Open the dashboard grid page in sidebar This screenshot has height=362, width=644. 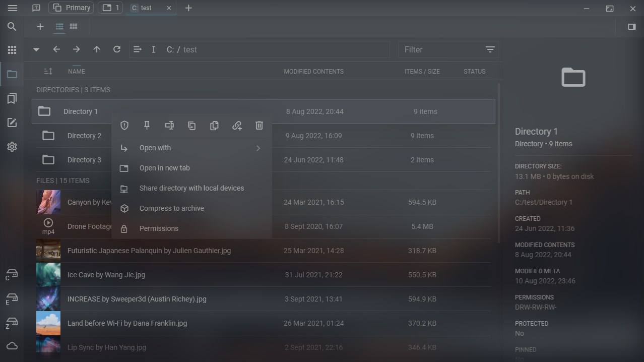[x=12, y=50]
